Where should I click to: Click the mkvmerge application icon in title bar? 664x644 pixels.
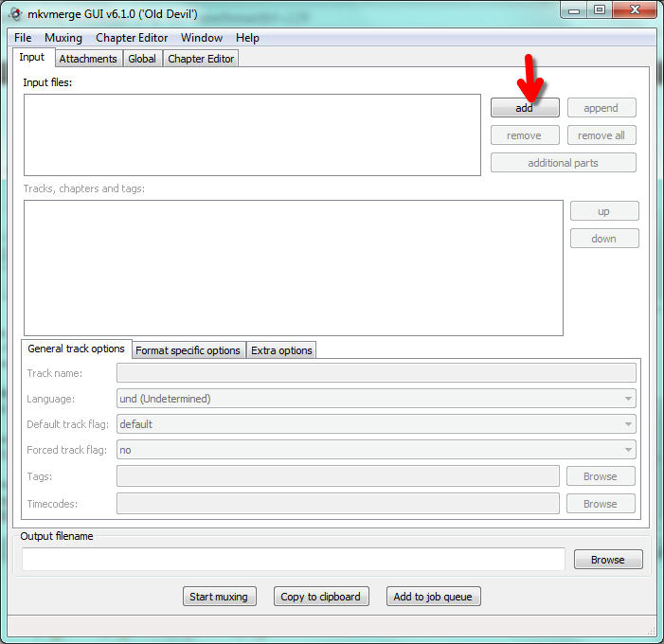16,14
